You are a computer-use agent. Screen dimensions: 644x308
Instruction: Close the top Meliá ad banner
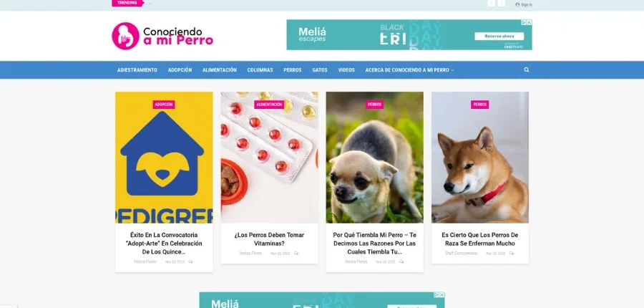(x=530, y=22)
